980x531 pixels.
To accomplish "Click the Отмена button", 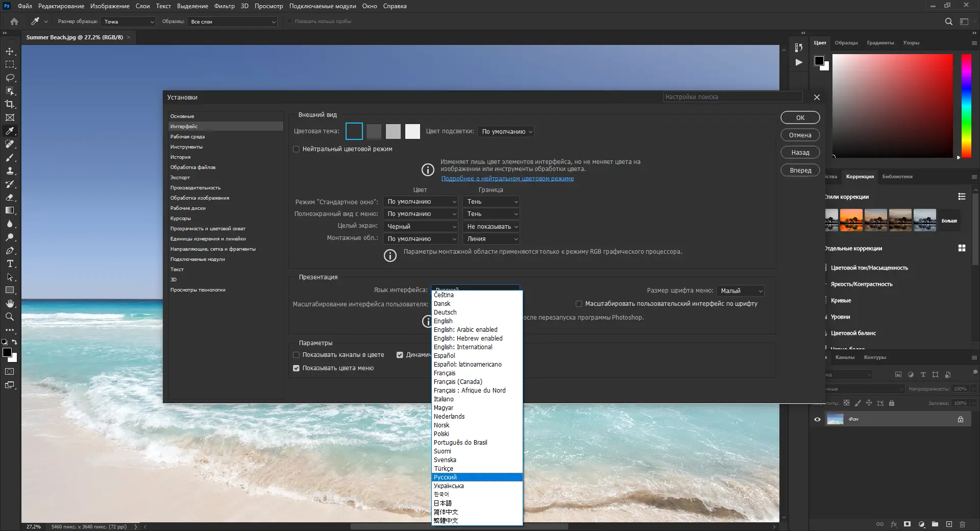I will coord(800,135).
